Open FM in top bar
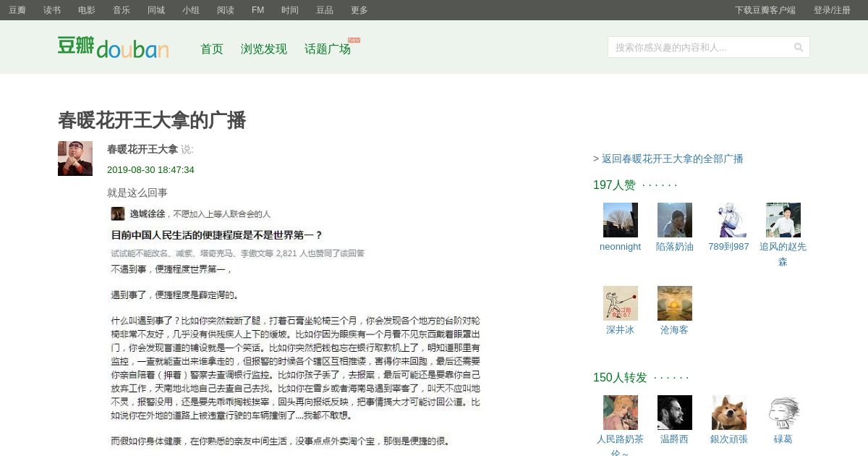This screenshot has width=868, height=456. (258, 10)
